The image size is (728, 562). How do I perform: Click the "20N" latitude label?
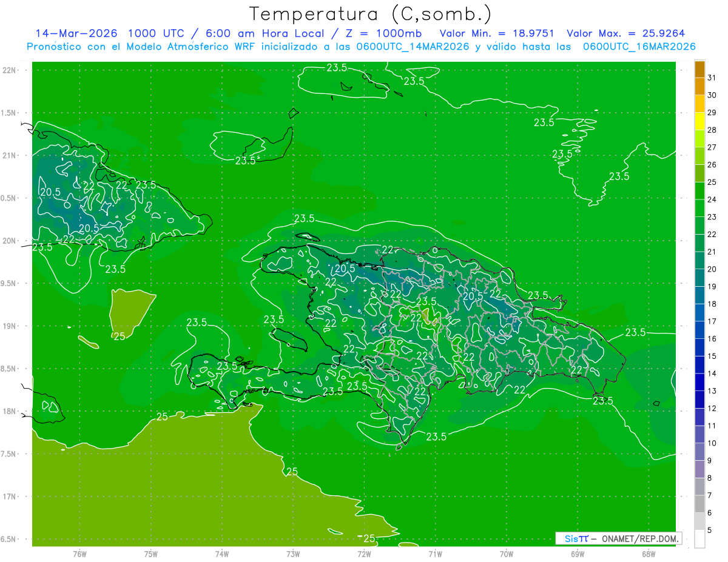click(9, 241)
